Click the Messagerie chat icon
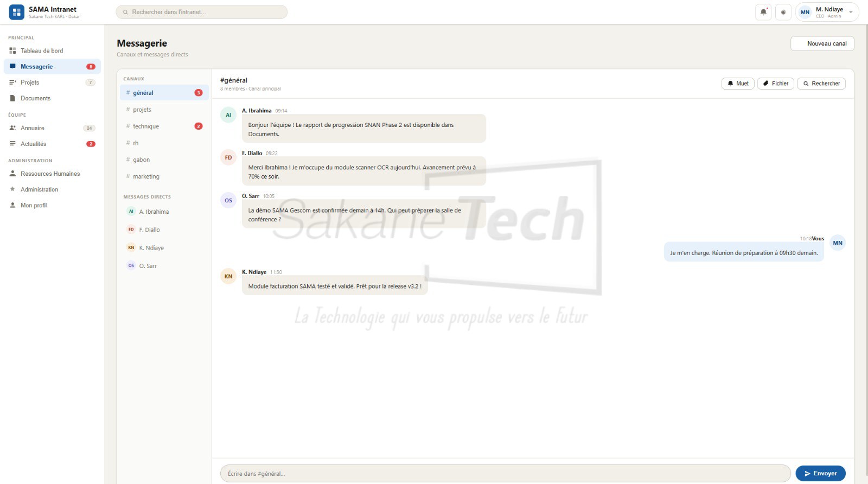The height and width of the screenshot is (484, 868). [12, 66]
